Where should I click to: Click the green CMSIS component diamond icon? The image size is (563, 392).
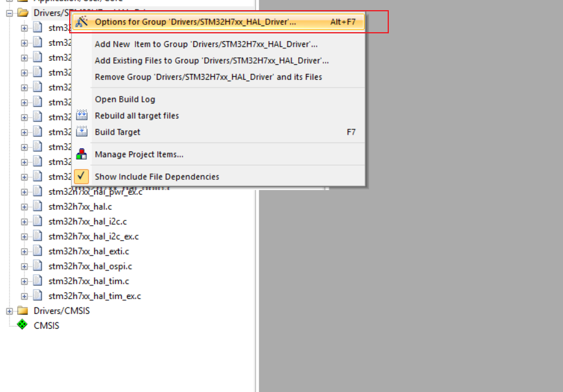[22, 324]
